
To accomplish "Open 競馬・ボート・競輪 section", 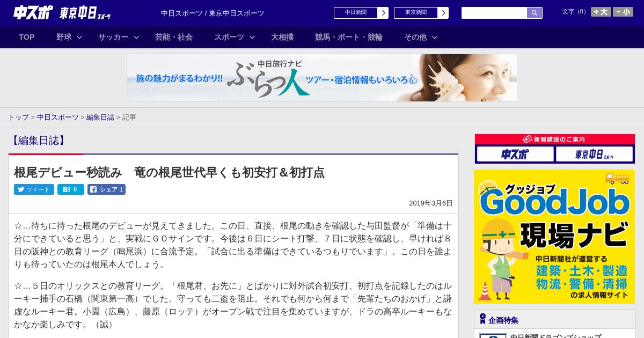I will (x=349, y=37).
